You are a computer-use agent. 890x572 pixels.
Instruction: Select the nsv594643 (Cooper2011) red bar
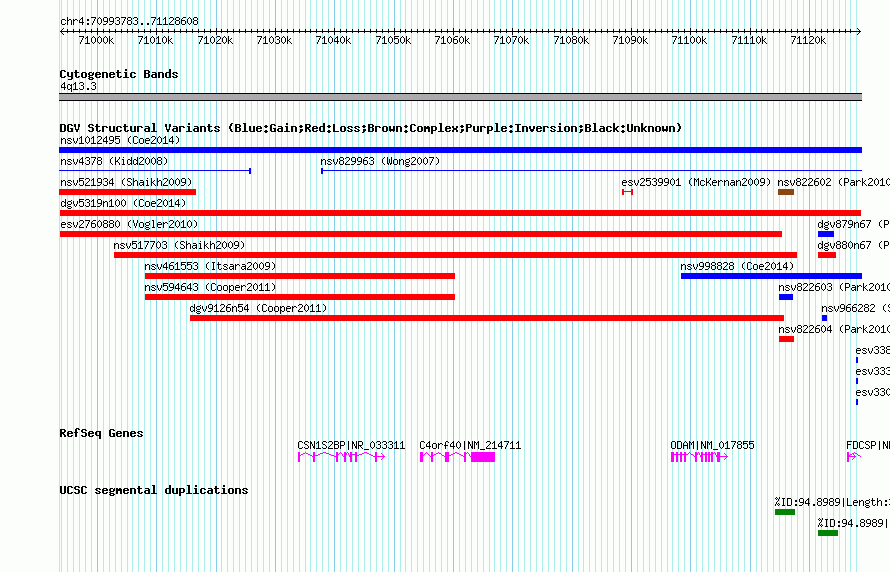point(300,297)
